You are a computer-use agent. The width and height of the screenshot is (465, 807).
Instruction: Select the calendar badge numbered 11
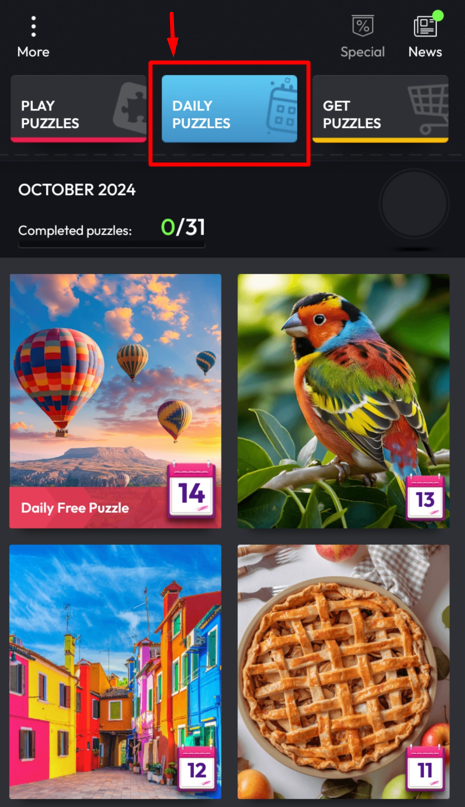coord(425,769)
